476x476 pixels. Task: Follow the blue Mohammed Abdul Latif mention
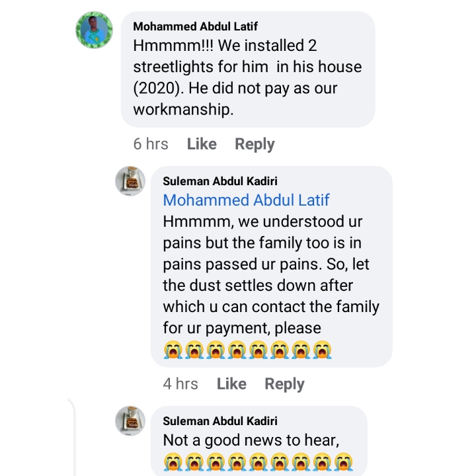tap(246, 200)
